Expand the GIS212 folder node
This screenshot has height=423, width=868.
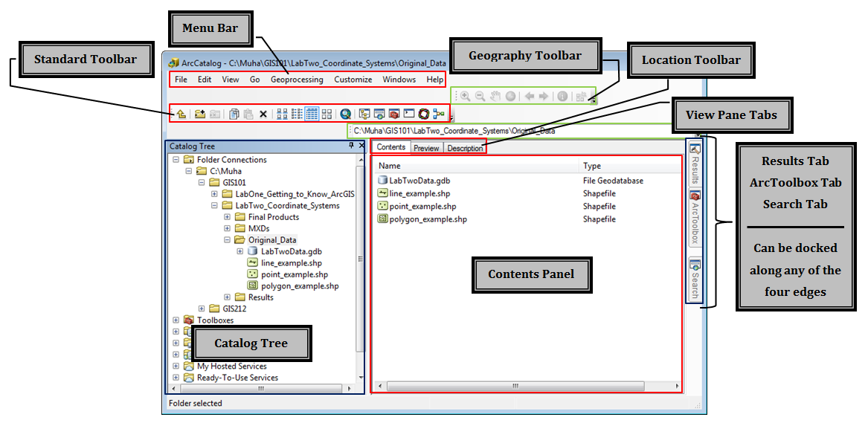pos(202,309)
